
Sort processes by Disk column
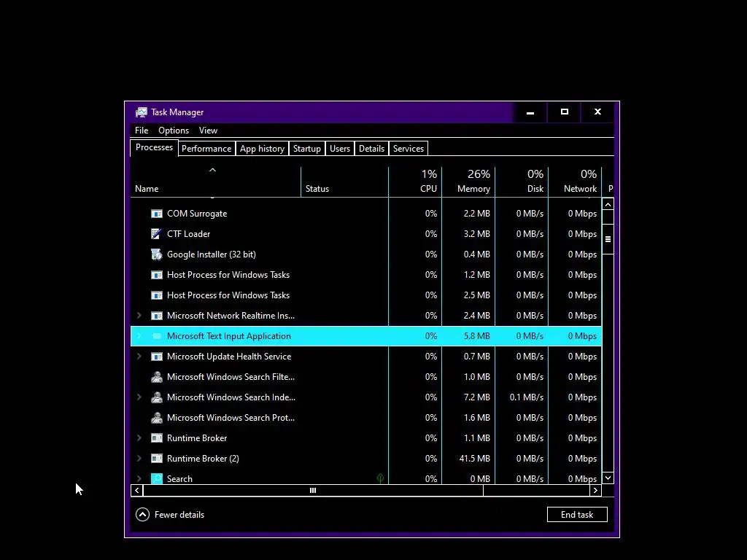(522, 182)
